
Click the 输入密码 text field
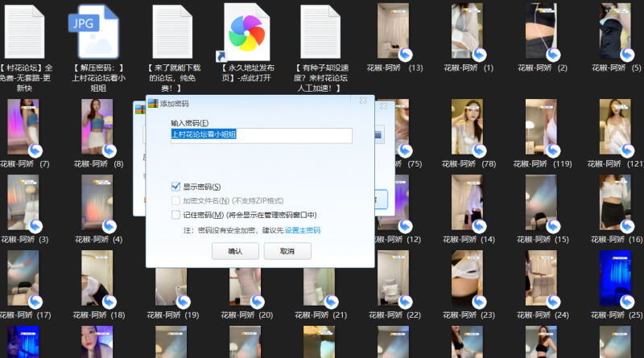click(x=261, y=135)
